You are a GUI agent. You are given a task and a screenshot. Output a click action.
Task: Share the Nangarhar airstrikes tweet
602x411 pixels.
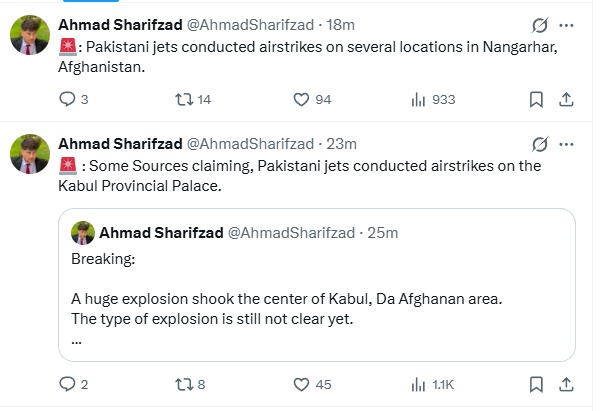pos(565,99)
